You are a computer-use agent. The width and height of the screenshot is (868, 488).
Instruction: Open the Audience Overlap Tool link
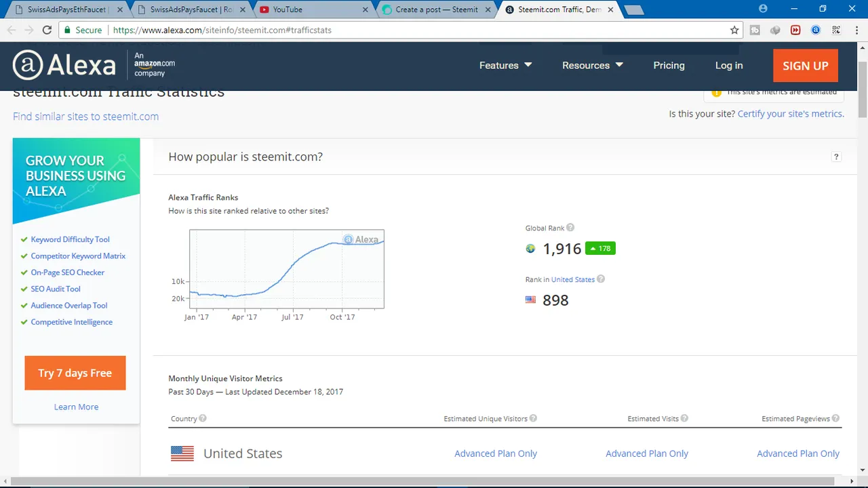pos(69,305)
